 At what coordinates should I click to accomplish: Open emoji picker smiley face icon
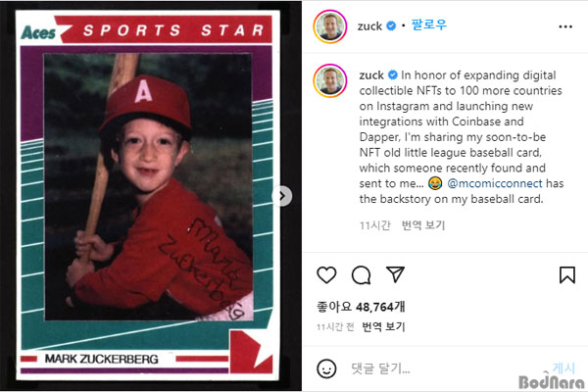(x=326, y=368)
